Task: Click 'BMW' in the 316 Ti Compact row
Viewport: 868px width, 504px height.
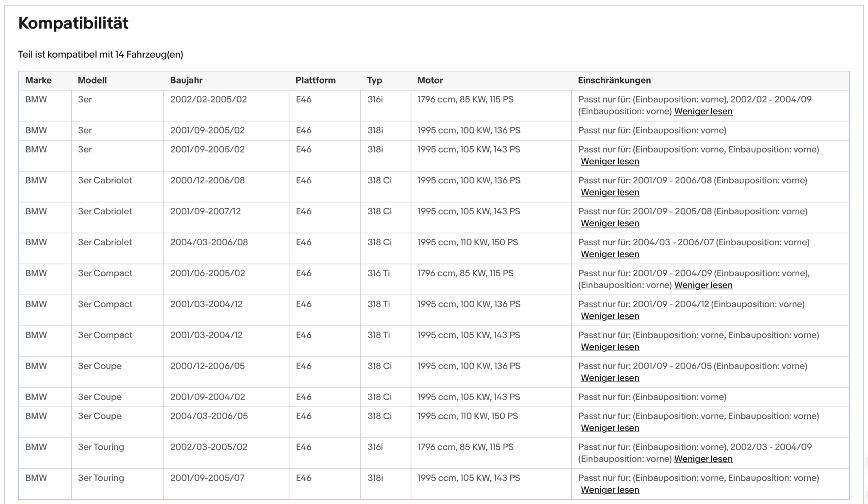Action: click(x=36, y=273)
